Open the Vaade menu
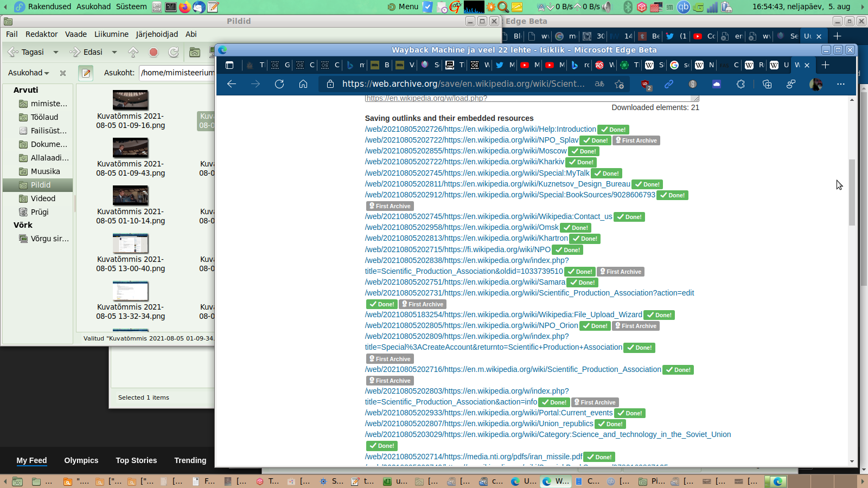This screenshot has width=868, height=488. tap(76, 34)
